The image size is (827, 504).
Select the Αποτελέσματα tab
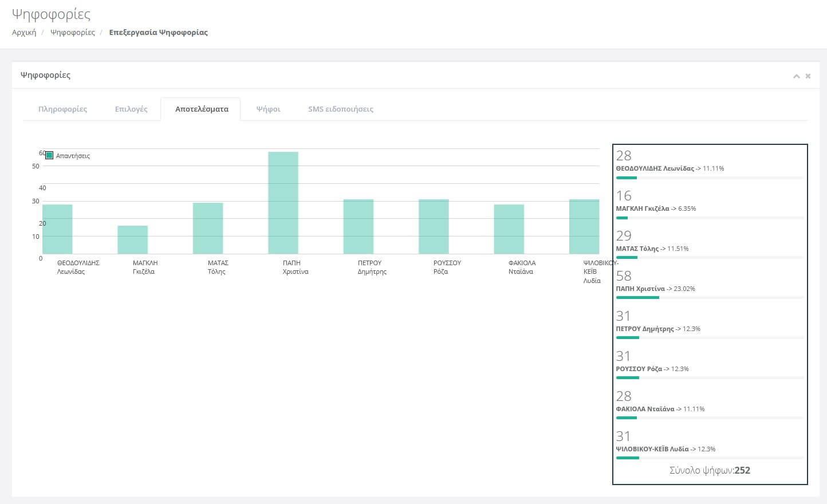(202, 109)
